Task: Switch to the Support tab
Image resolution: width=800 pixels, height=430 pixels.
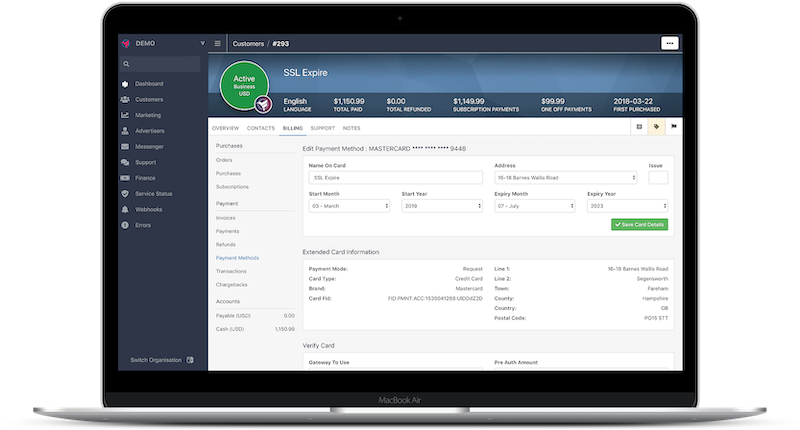Action: [x=322, y=129]
